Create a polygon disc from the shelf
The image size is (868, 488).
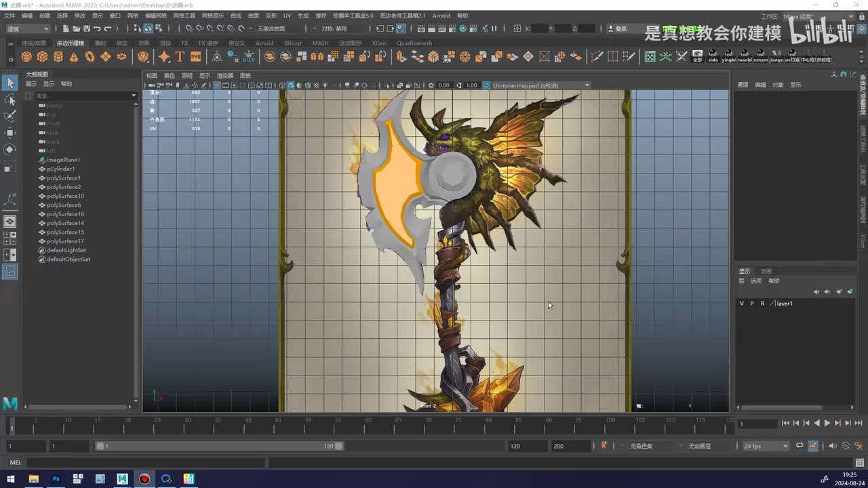coord(122,57)
